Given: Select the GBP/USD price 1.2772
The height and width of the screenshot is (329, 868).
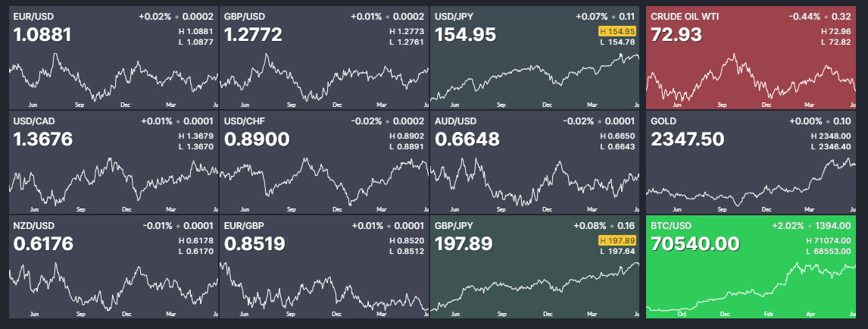Looking at the screenshot, I should pyautogui.click(x=252, y=35).
